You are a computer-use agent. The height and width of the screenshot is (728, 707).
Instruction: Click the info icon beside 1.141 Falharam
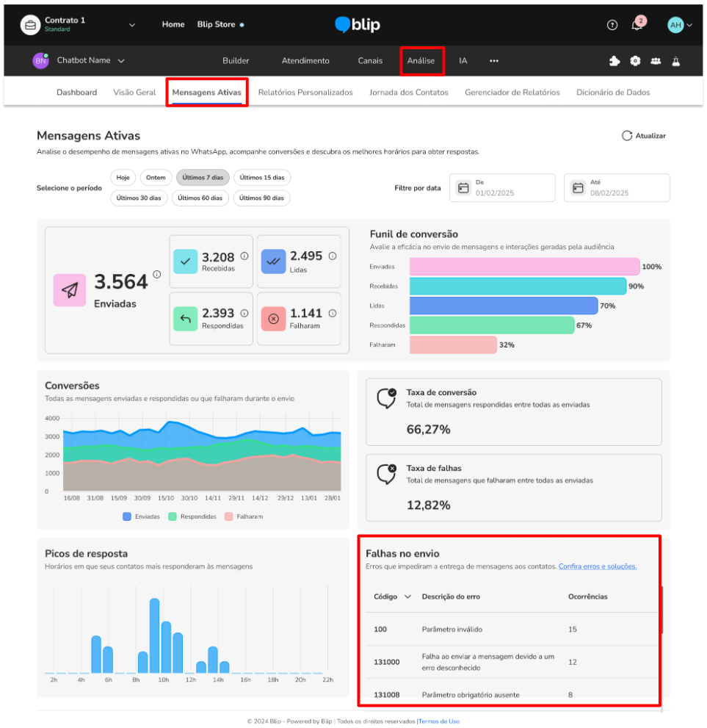click(333, 314)
